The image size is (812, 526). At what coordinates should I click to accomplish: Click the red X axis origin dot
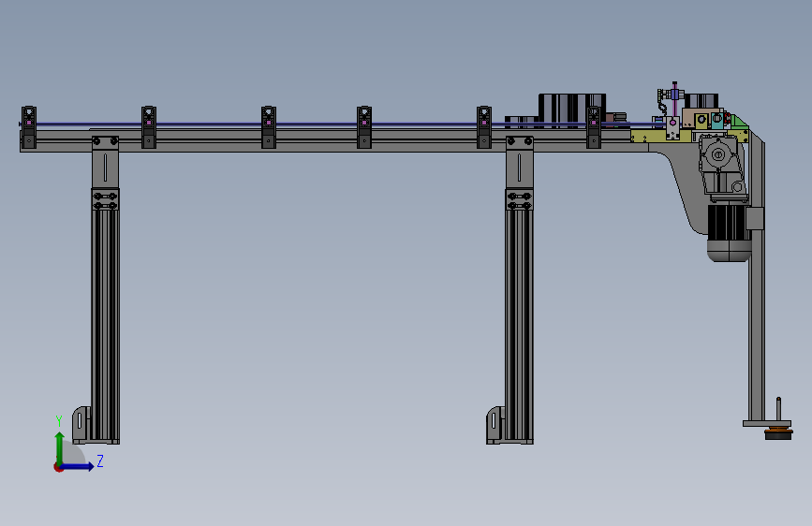(x=58, y=467)
